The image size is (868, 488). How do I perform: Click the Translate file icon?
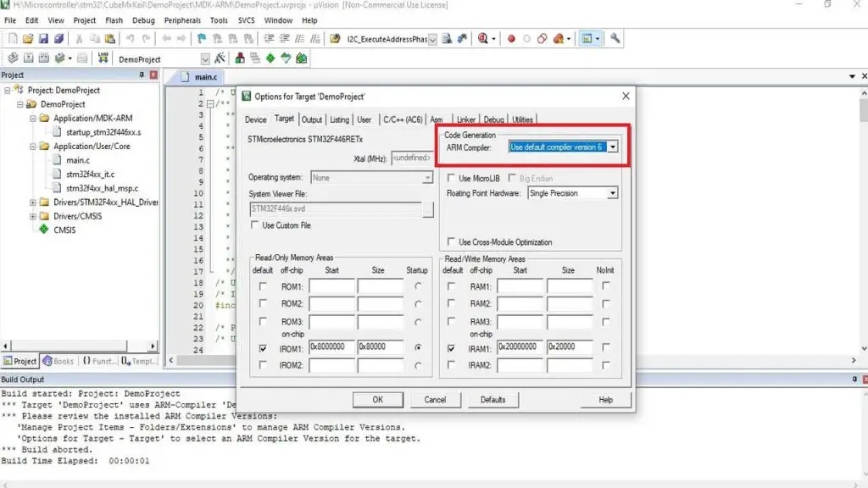(x=13, y=58)
